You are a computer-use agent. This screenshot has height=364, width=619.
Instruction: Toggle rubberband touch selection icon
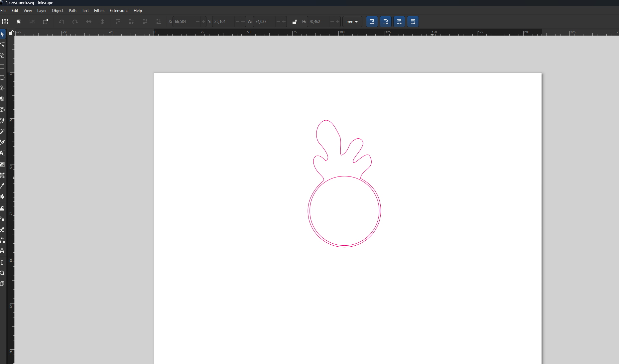pyautogui.click(x=46, y=22)
